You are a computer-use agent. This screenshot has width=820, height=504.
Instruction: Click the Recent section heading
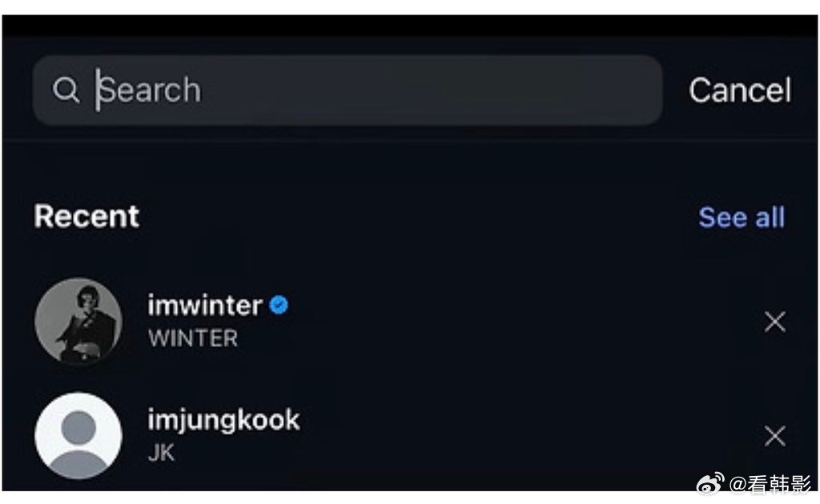[86, 216]
